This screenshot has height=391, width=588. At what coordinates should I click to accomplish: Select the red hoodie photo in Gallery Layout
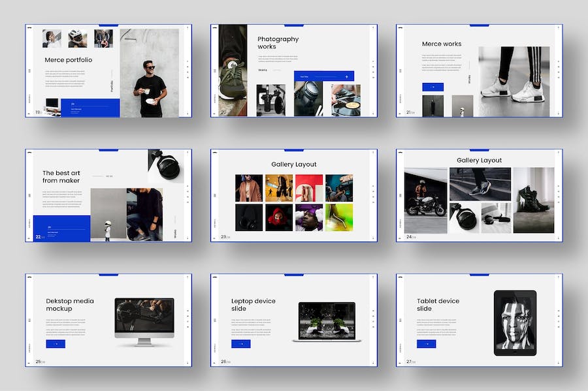click(278, 217)
